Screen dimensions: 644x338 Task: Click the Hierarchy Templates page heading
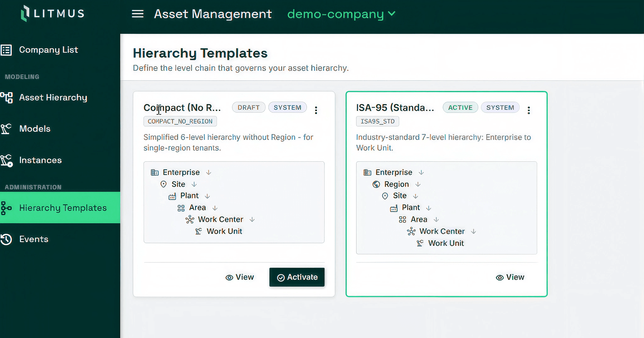coord(200,53)
